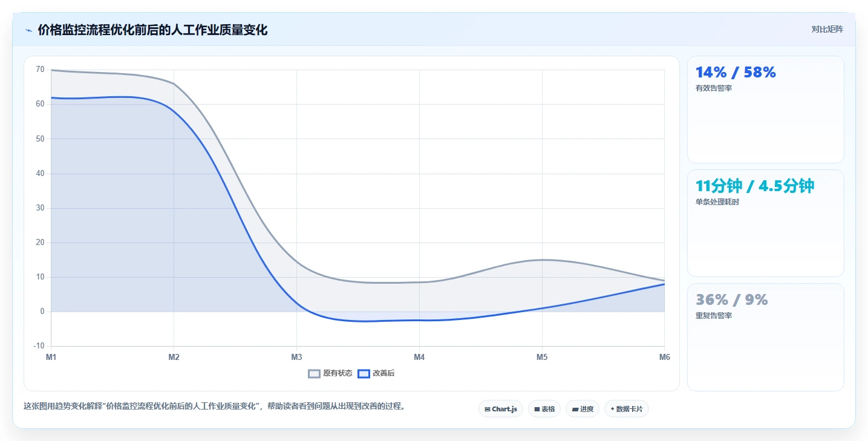Select the 数据卡片 tag chip
This screenshot has height=441, width=868.
(627, 409)
